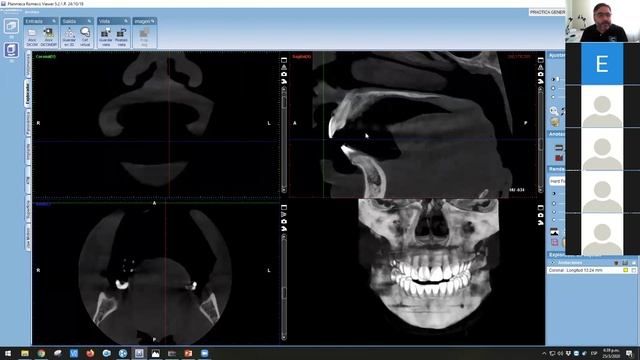Open the Panorámica side tab
This screenshot has height=360, width=640.
pyautogui.click(x=28, y=123)
